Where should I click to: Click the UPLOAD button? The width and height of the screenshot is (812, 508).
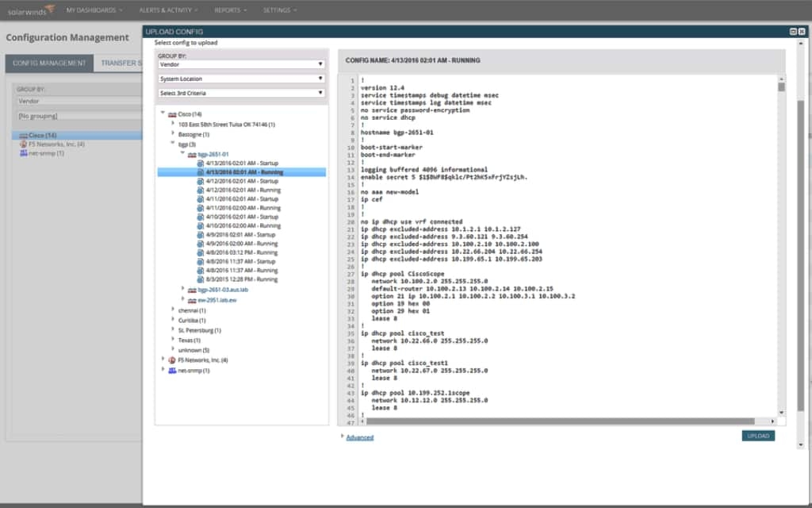tap(758, 436)
